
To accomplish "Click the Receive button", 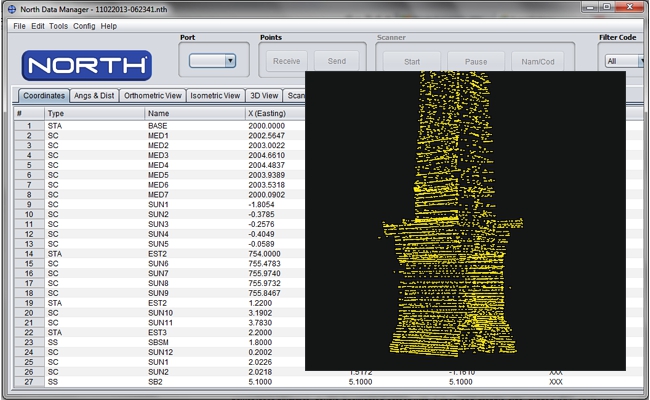I will [x=286, y=61].
